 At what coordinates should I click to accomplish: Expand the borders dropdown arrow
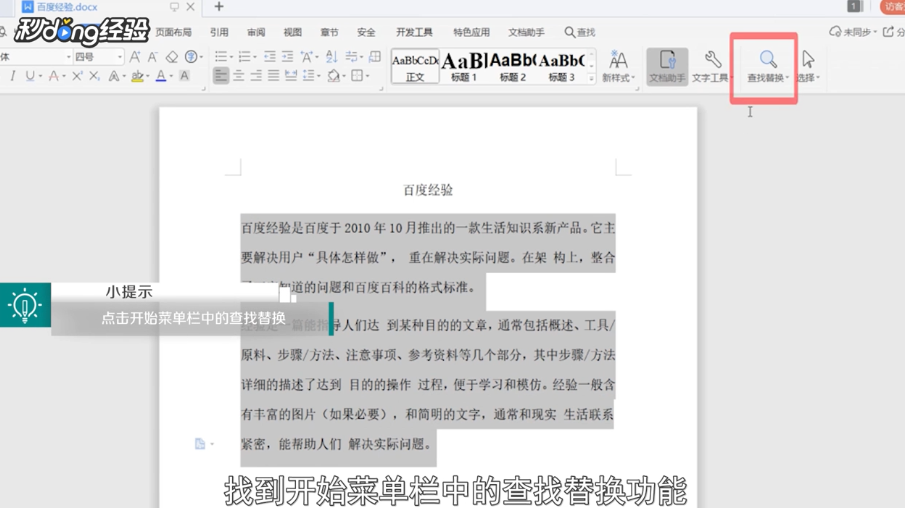367,76
